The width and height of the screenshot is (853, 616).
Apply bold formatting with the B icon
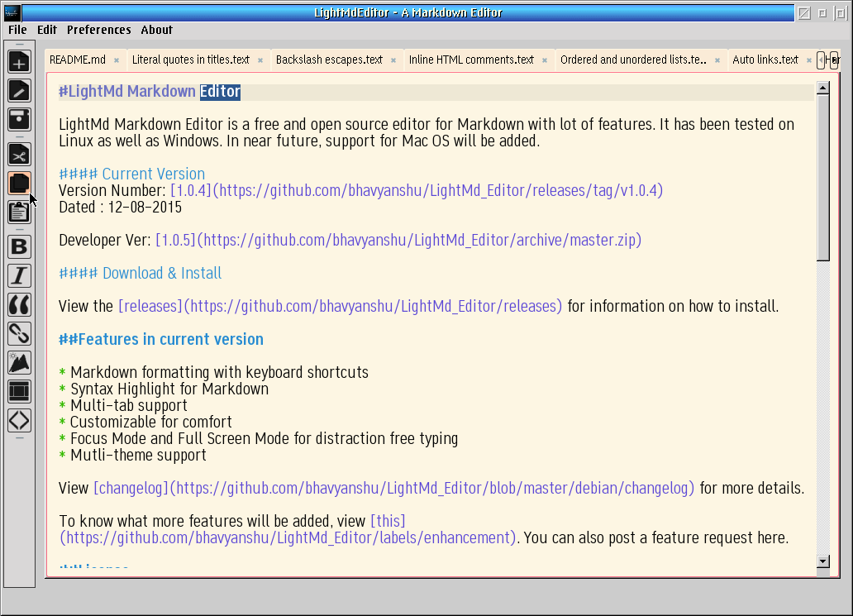[x=18, y=246]
